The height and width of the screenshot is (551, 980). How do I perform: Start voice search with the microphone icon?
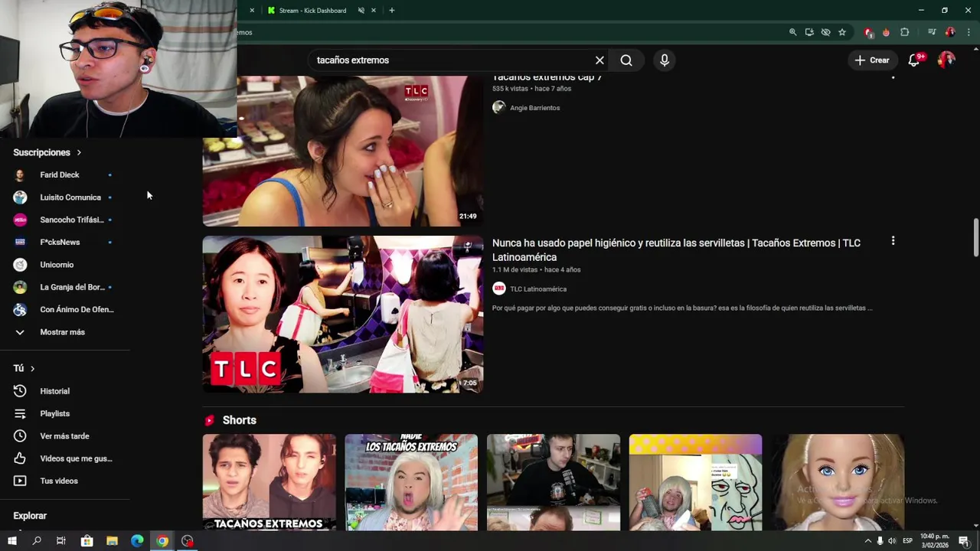[x=665, y=60]
